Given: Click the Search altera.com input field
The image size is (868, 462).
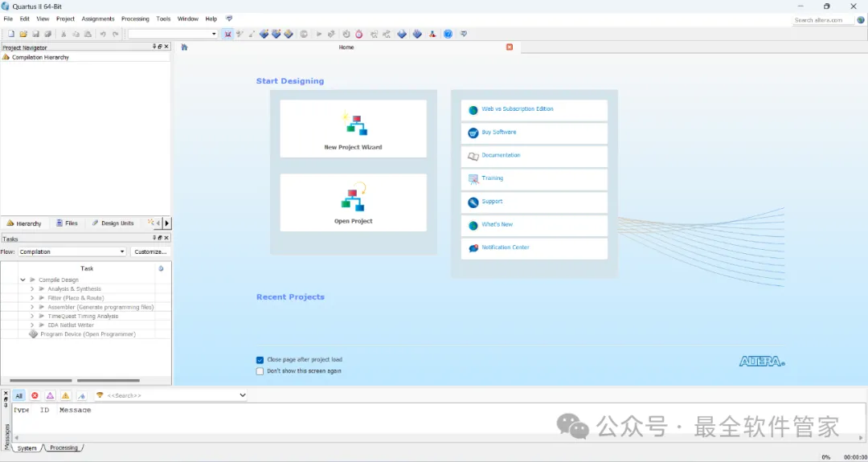Looking at the screenshot, I should tap(823, 20).
